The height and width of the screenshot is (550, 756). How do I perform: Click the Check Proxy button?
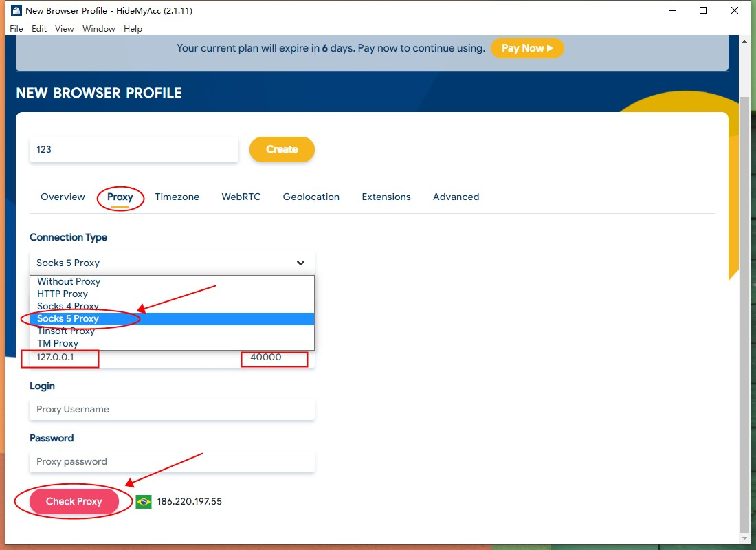click(x=74, y=502)
